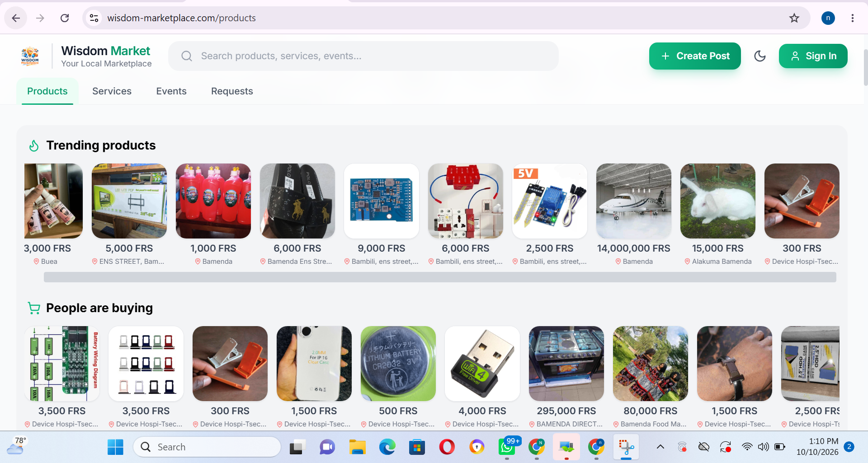Click the Create Post button

coord(695,56)
